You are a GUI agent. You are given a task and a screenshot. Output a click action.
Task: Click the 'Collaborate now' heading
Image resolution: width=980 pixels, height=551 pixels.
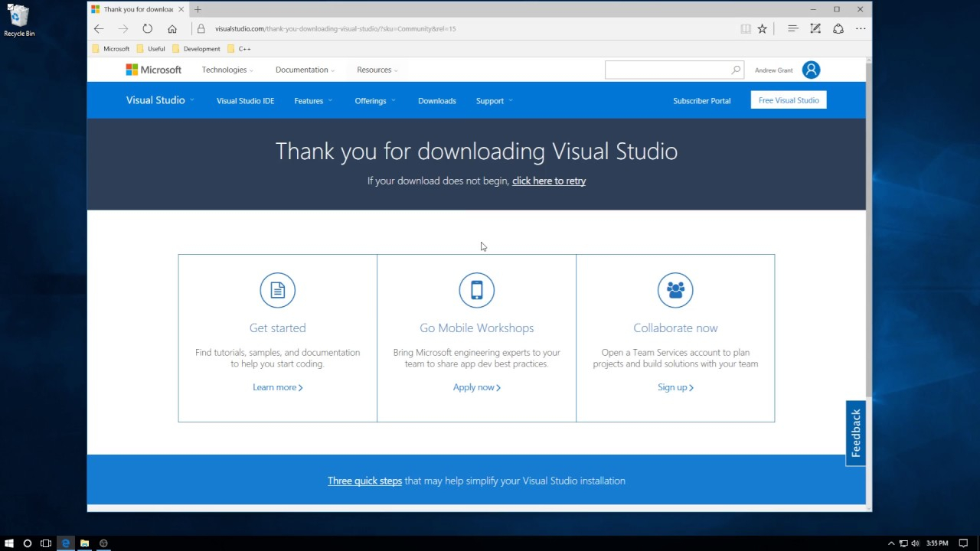coord(675,328)
